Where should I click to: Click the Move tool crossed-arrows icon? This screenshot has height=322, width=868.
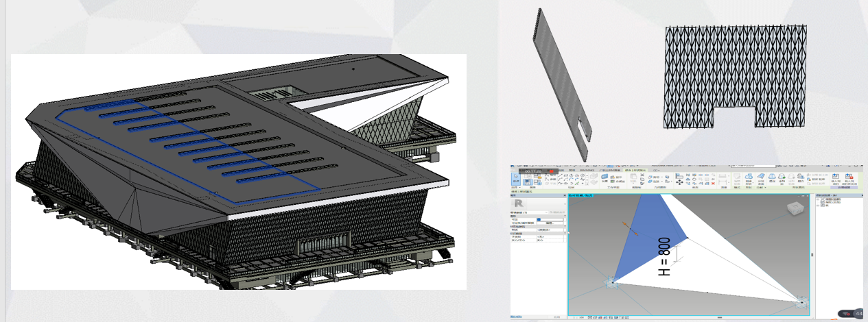[x=679, y=182]
